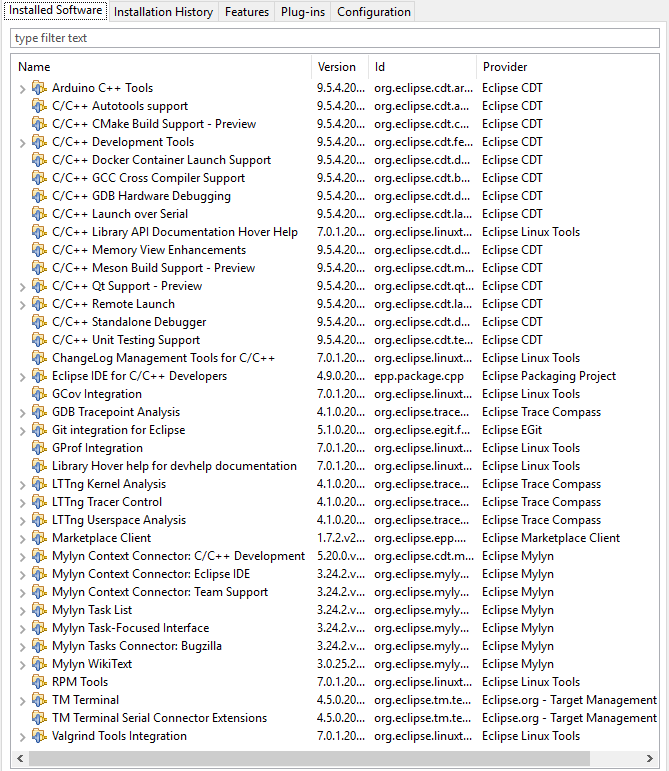This screenshot has height=771, width=669.
Task: Select the TM Terminal feature icon
Action: click(40, 700)
